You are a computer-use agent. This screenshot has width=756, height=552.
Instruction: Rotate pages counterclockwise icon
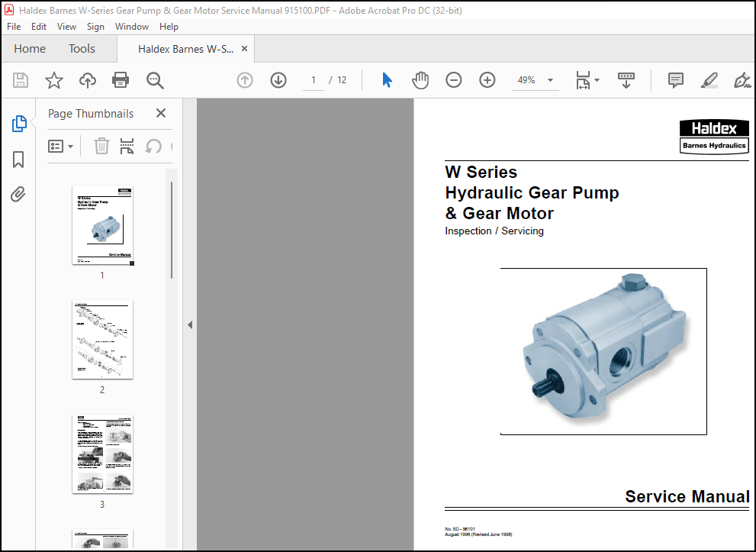coord(153,146)
